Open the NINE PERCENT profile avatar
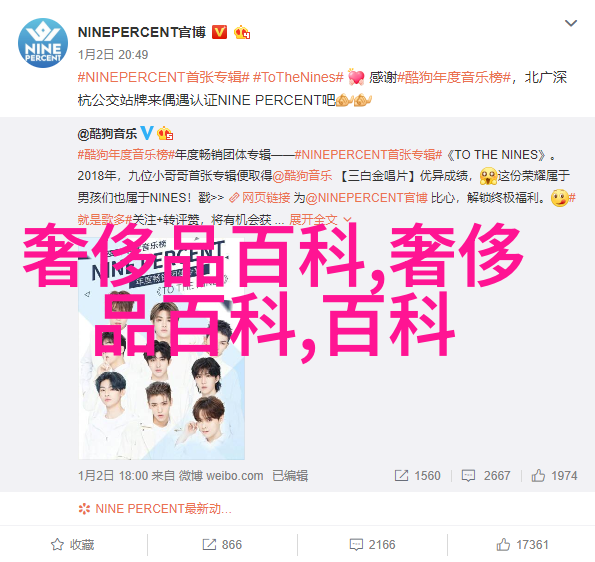 (43, 43)
